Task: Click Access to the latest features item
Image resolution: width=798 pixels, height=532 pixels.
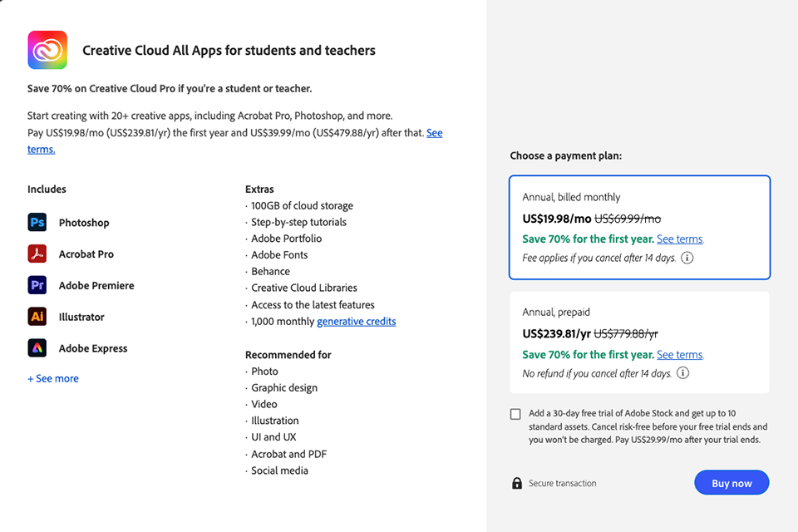Action: pyautogui.click(x=313, y=305)
